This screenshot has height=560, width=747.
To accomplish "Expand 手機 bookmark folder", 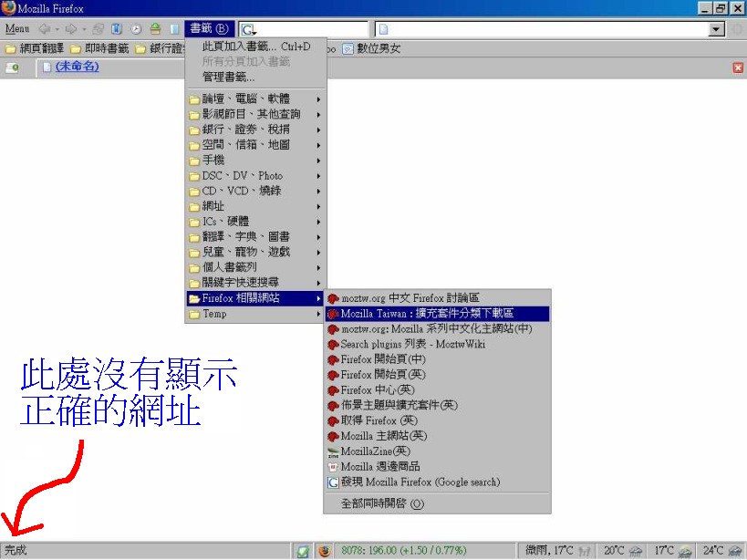I will click(255, 161).
